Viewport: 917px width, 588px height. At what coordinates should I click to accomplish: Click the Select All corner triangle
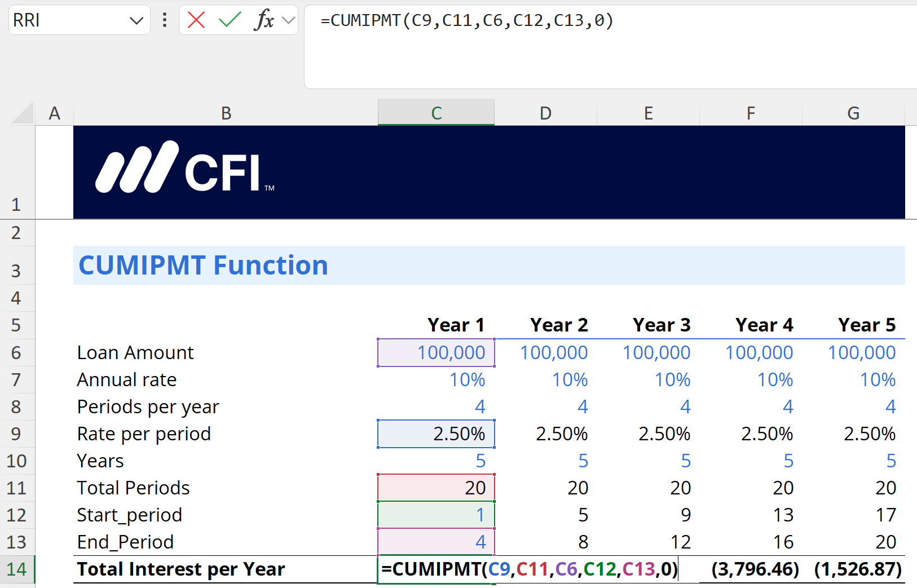pyautogui.click(x=23, y=113)
